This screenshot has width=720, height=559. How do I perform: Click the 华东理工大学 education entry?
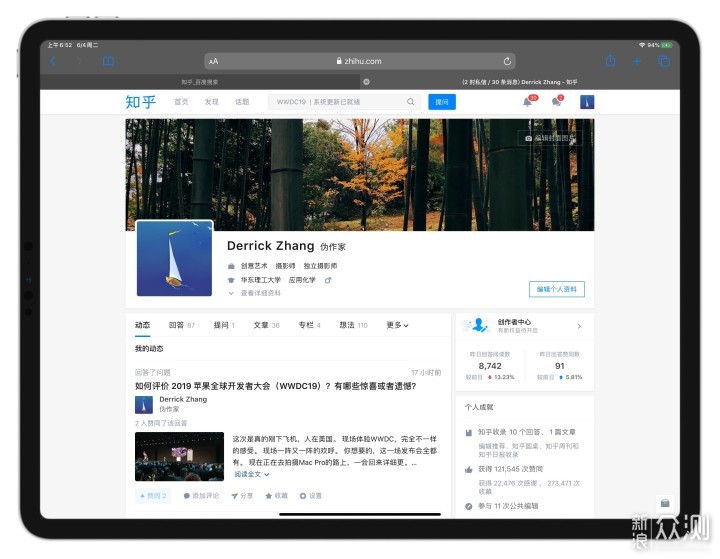[260, 280]
